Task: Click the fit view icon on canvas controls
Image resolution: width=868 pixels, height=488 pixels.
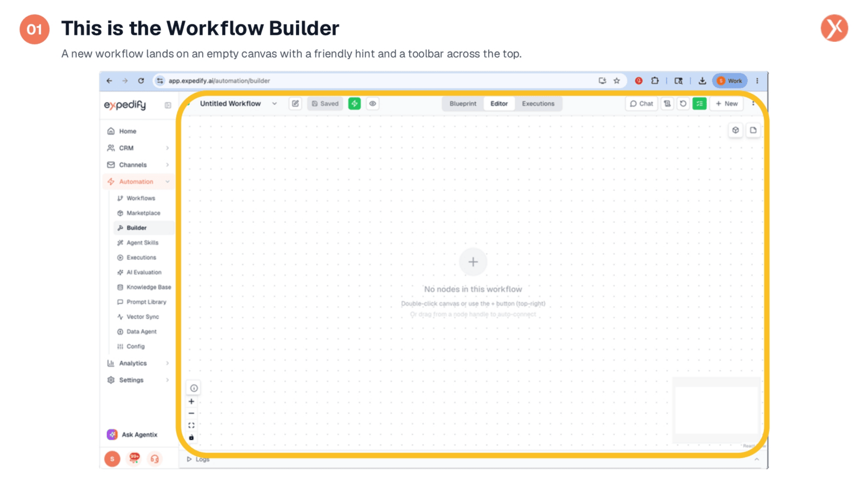Action: coord(192,426)
